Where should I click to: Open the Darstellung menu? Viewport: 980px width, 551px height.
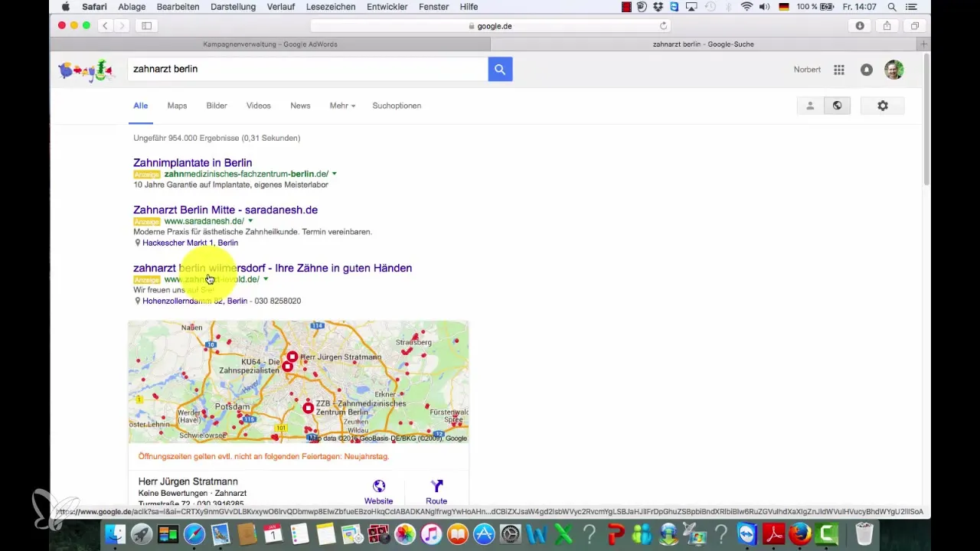(232, 7)
